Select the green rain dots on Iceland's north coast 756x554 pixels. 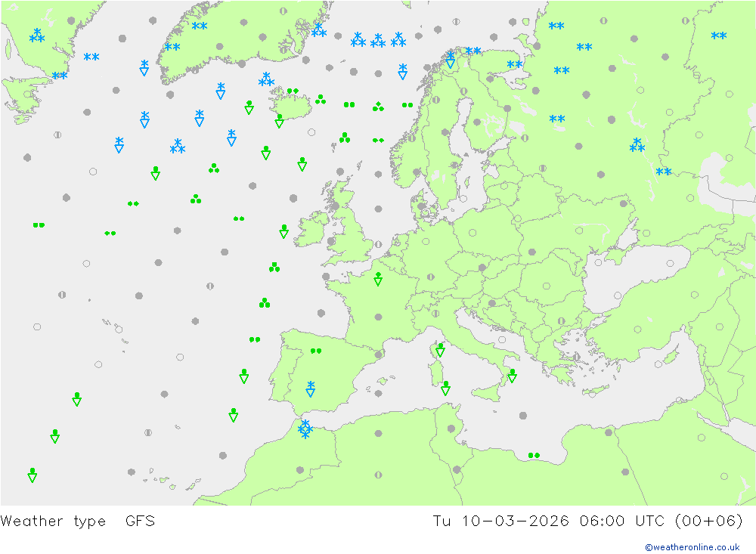point(293,91)
